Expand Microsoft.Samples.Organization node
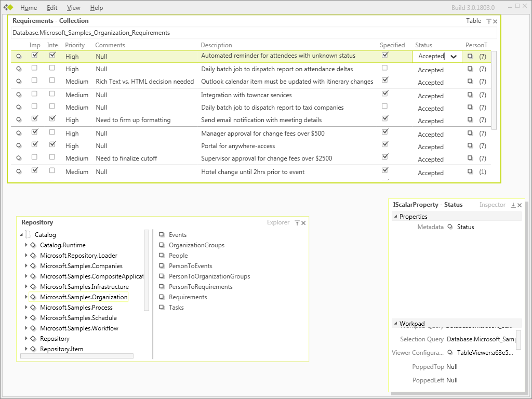 coord(26,297)
